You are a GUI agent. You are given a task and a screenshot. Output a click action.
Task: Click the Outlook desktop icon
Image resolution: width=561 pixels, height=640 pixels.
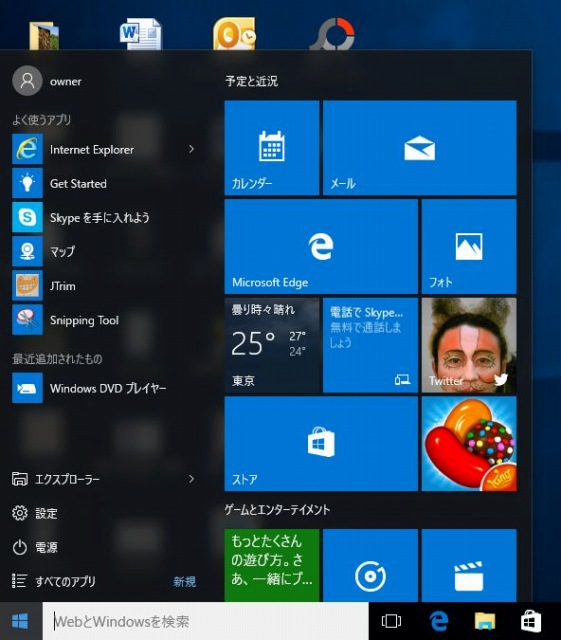[235, 33]
